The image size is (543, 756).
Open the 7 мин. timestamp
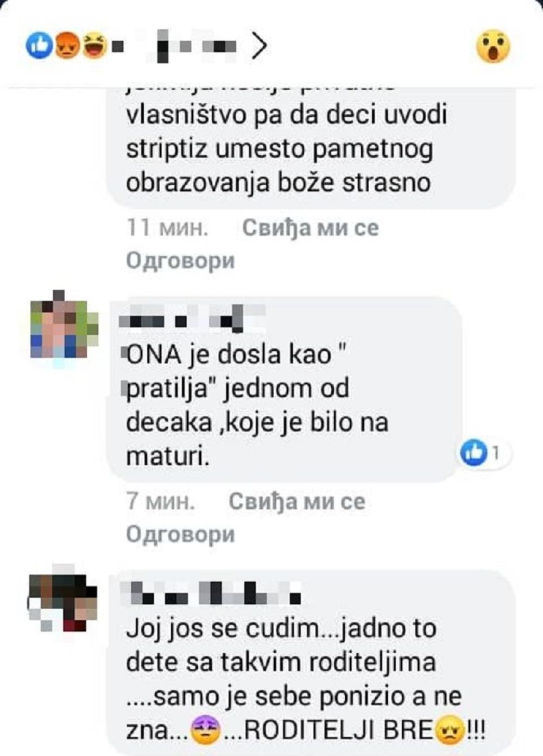160,501
